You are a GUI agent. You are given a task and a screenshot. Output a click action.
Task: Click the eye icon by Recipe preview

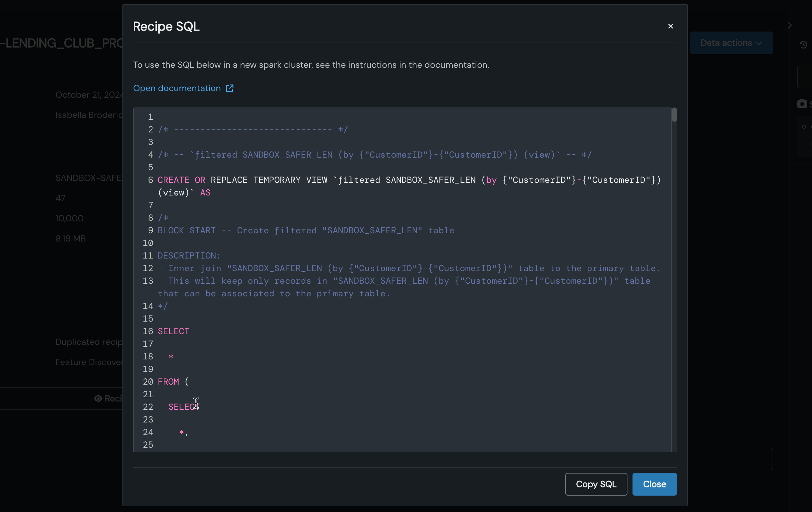(98, 399)
